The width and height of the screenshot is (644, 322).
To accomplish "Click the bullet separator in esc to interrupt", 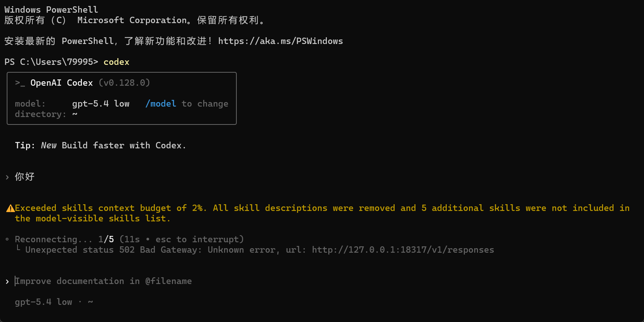I will coord(148,239).
